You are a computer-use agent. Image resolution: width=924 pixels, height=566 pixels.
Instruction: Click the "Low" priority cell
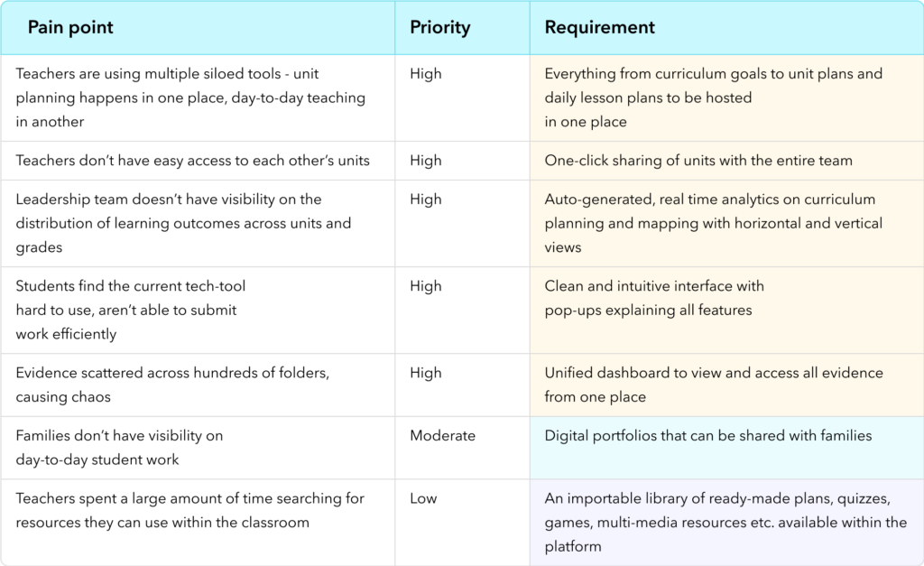point(424,498)
